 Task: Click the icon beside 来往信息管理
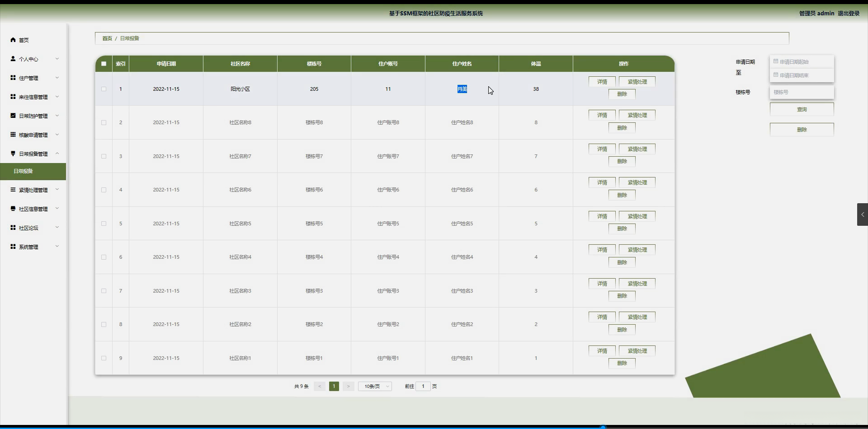(13, 97)
